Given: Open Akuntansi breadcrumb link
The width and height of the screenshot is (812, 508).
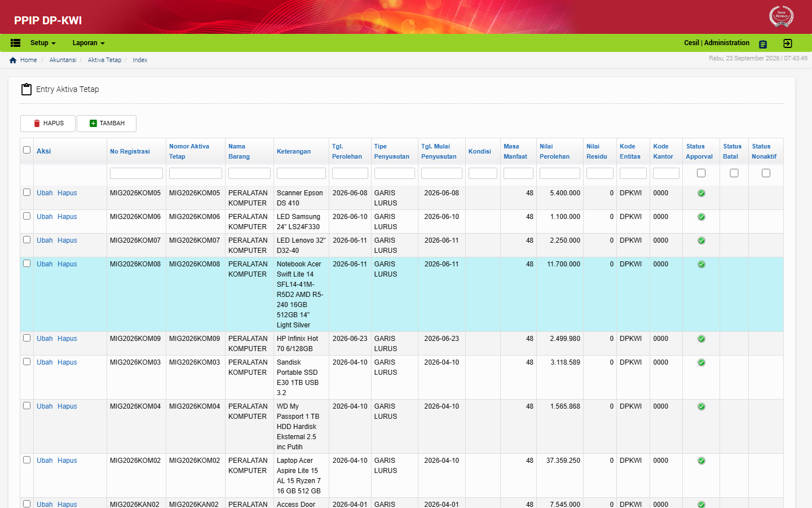Looking at the screenshot, I should click(x=63, y=60).
